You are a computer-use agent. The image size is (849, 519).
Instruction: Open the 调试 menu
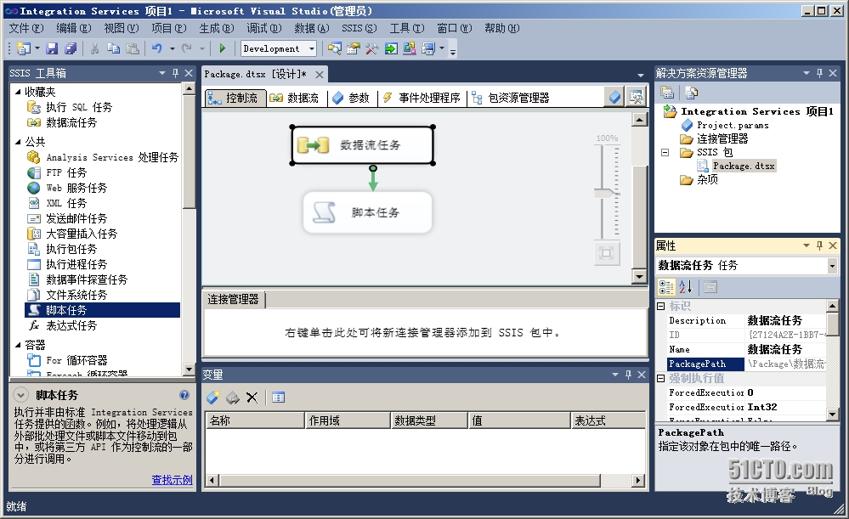tap(264, 28)
